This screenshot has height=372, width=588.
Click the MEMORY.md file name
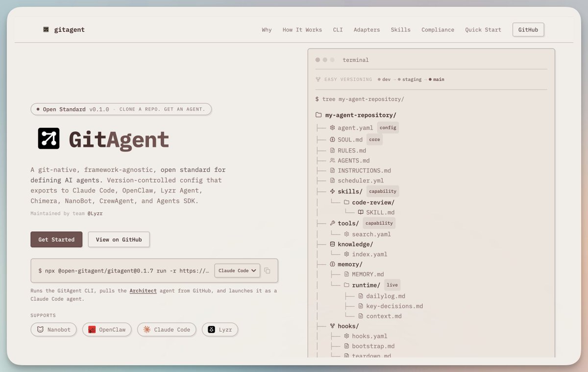[x=368, y=275]
